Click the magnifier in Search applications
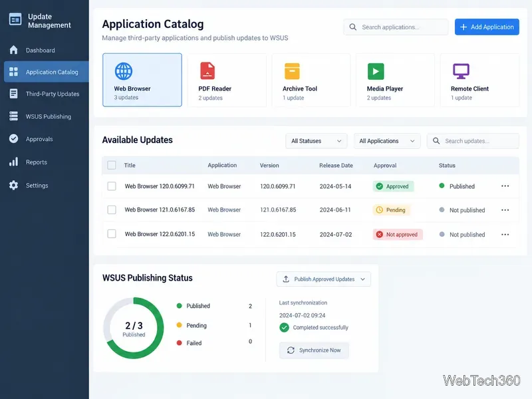532x399 pixels. pos(353,27)
